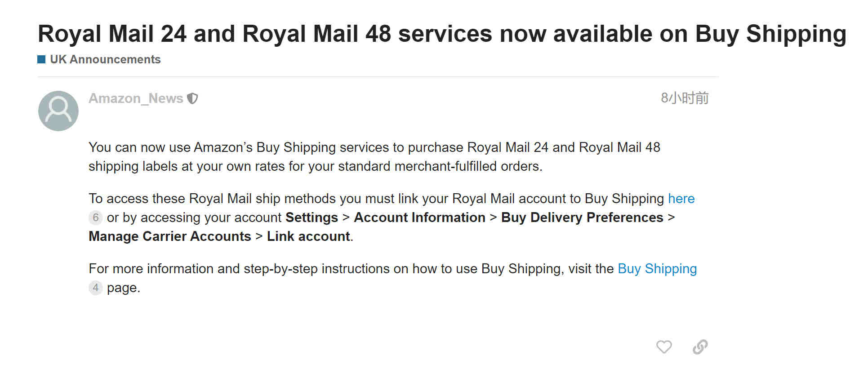The height and width of the screenshot is (391, 868).
Task: Open the Amazon_News profile username
Action: 136,98
